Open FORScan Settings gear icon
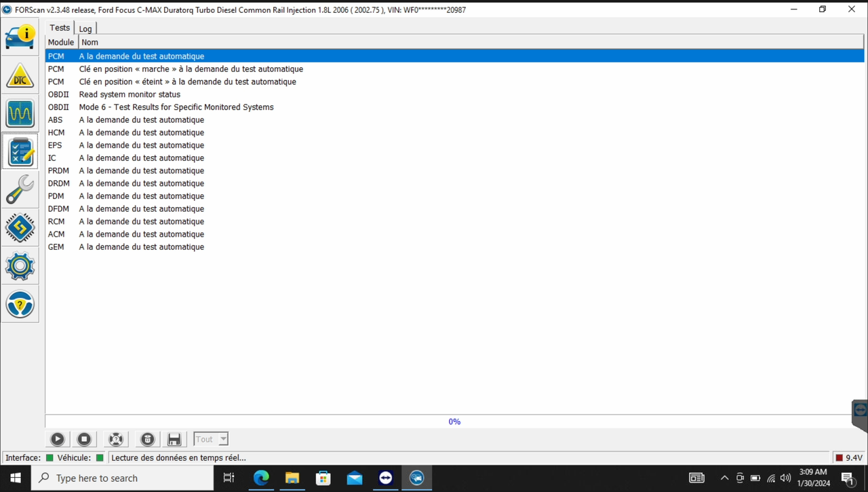Screen dimensions: 868x492 click(x=20, y=266)
